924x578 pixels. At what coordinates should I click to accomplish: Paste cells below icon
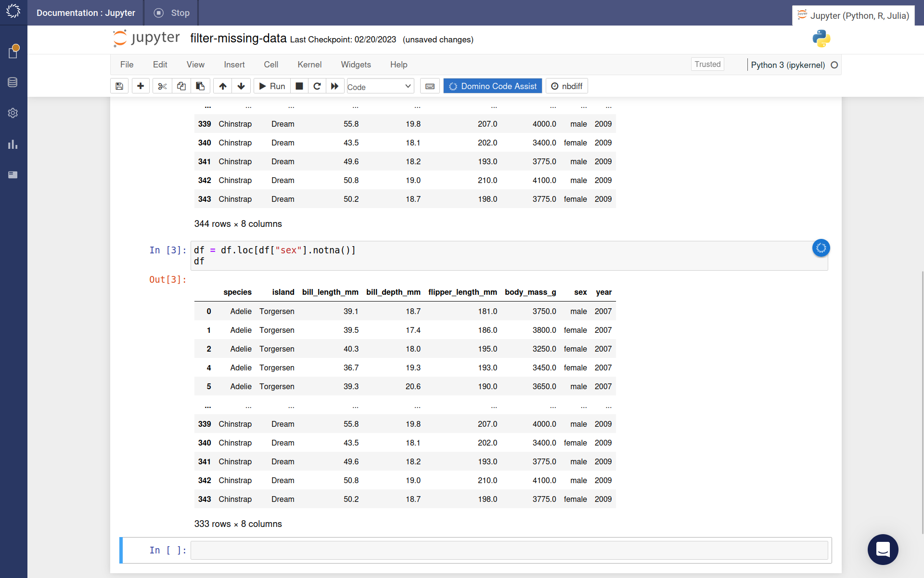click(200, 86)
